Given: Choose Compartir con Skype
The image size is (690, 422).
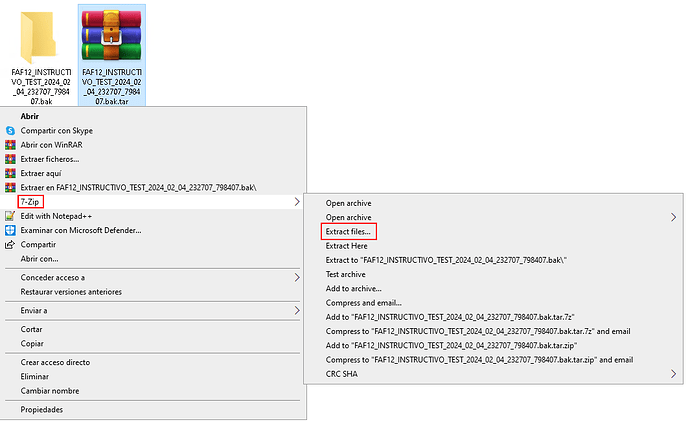Looking at the screenshot, I should [56, 131].
